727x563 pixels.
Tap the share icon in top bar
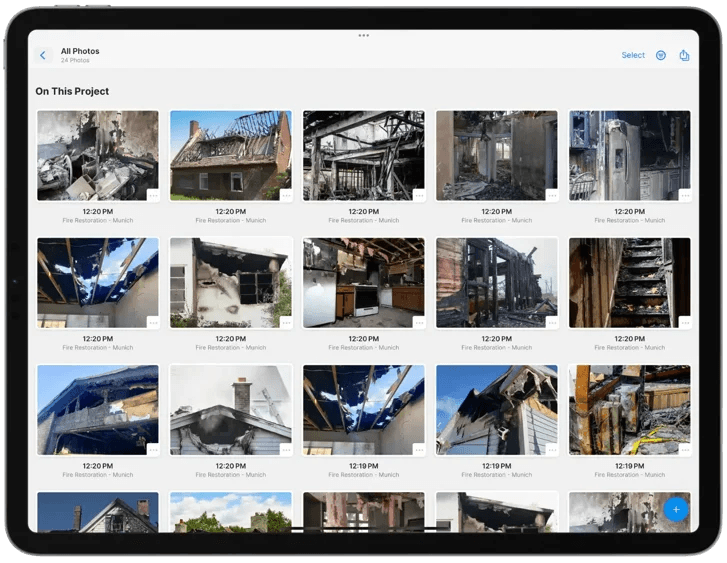684,55
